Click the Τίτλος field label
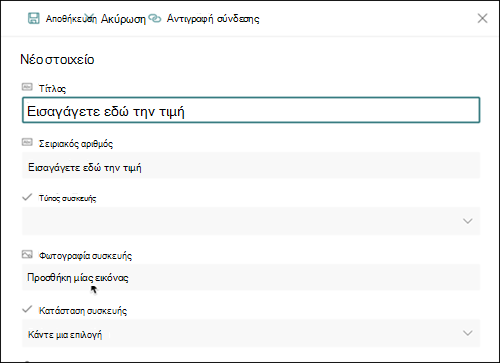 pos(52,89)
